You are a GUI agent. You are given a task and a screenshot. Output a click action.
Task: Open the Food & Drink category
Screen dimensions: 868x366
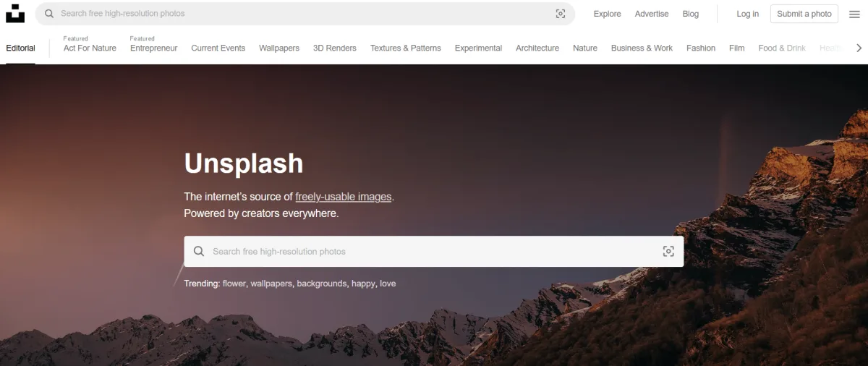(782, 48)
